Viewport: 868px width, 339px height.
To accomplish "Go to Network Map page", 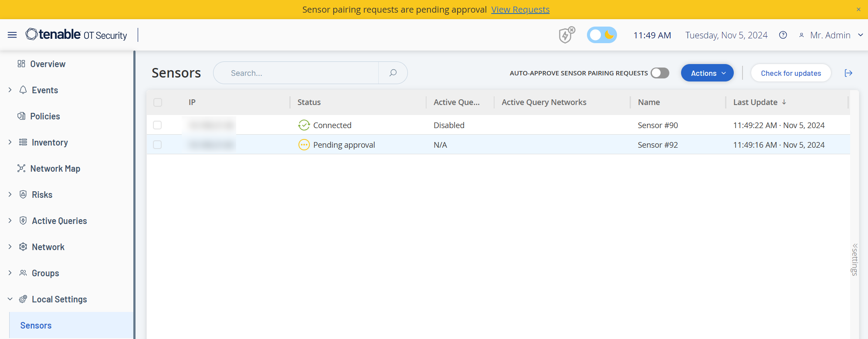I will pos(55,169).
